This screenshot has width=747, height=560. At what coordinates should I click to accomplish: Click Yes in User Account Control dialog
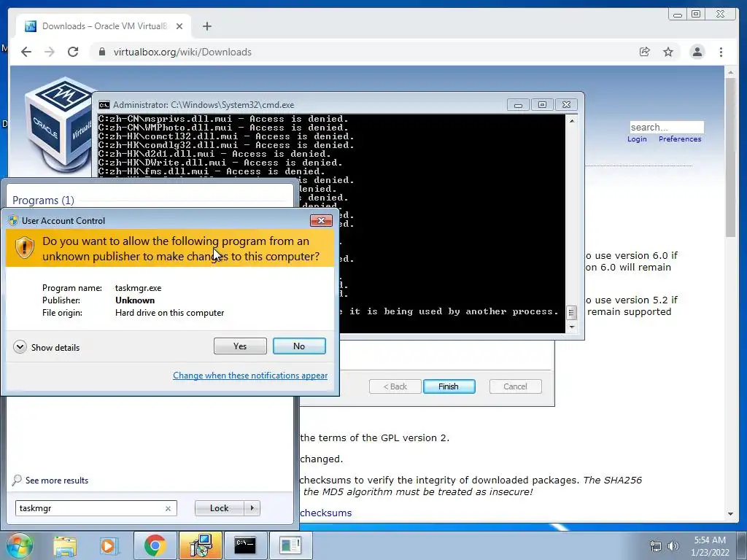tap(240, 346)
